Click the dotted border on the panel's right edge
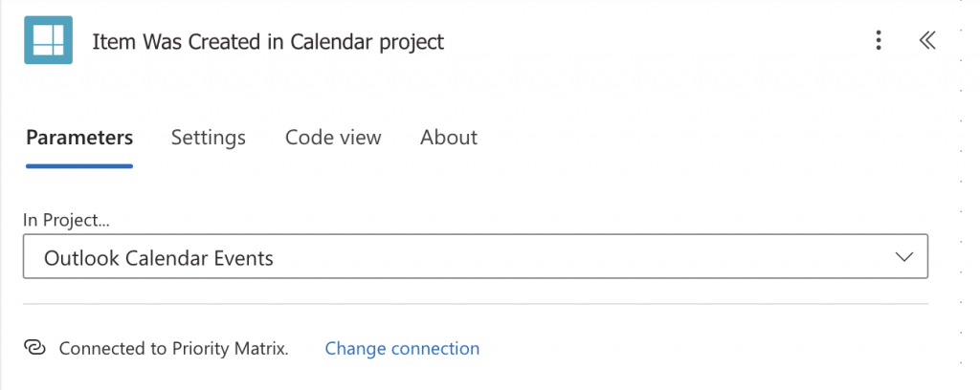 click(x=960, y=191)
